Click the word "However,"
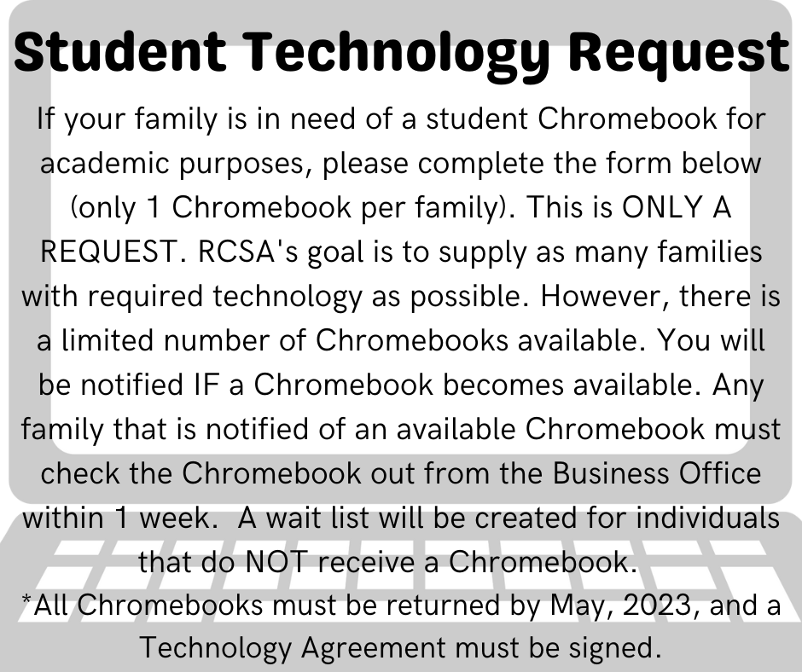The image size is (802, 672). click(x=617, y=297)
